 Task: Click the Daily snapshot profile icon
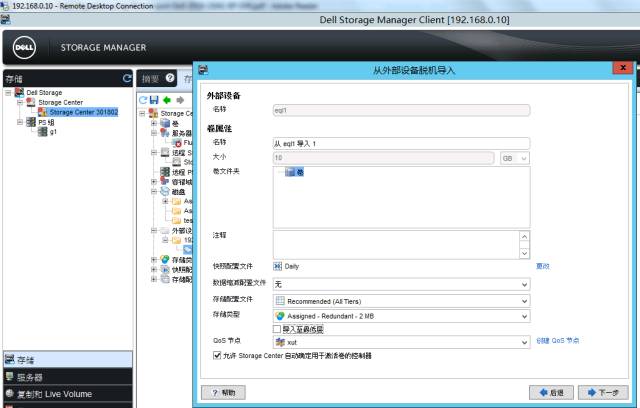tap(278, 266)
